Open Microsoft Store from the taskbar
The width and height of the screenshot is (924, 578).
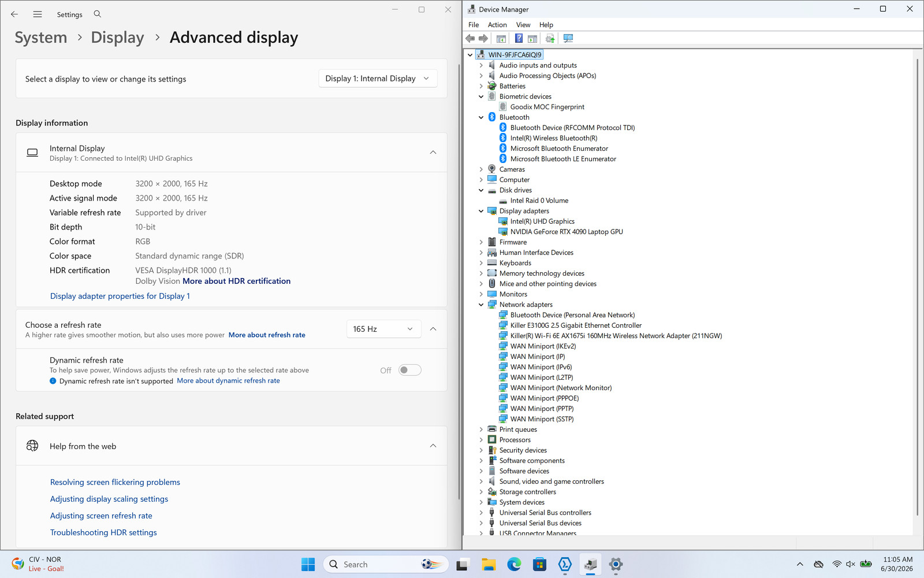click(539, 565)
